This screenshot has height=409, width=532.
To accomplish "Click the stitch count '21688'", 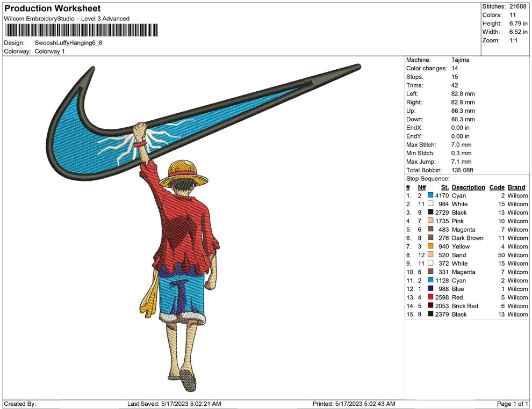I will (517, 6).
